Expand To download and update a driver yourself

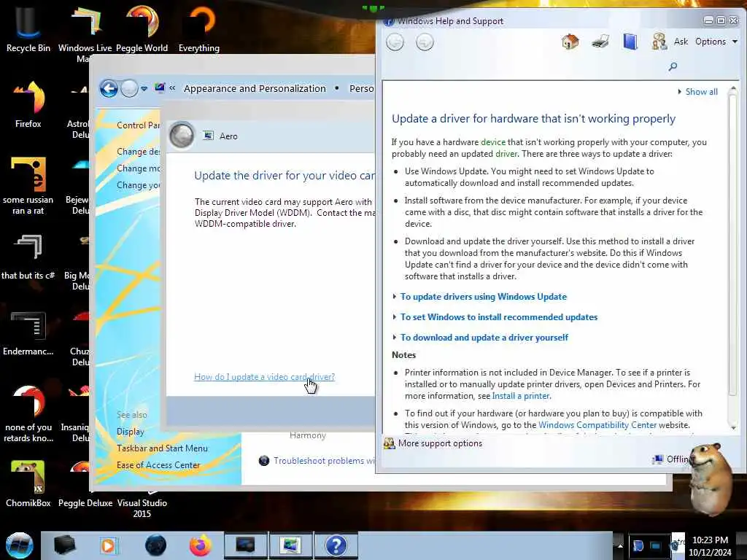point(484,338)
